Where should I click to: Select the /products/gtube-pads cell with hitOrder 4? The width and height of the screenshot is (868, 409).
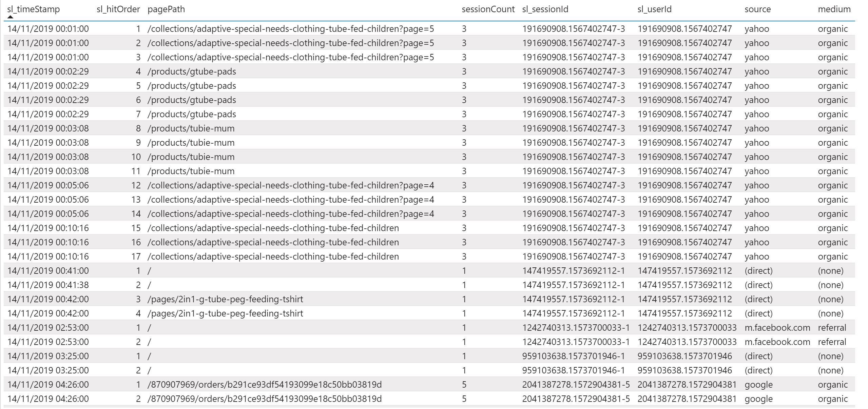(192, 71)
